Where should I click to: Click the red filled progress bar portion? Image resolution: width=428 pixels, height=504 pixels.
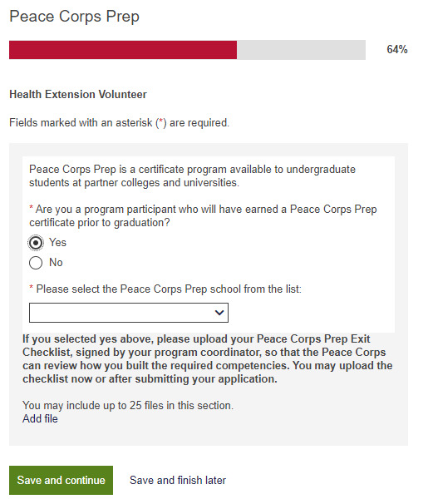[123, 50]
